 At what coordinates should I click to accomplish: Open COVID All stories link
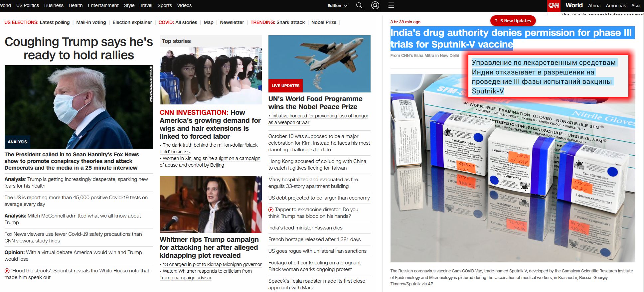186,22
